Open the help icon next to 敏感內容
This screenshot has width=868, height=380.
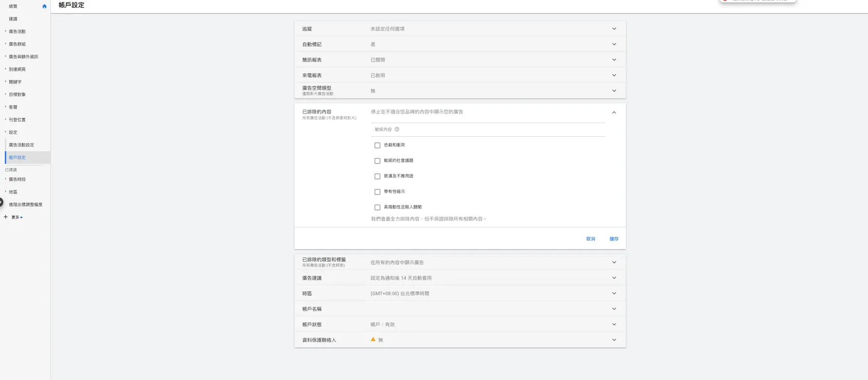click(397, 129)
